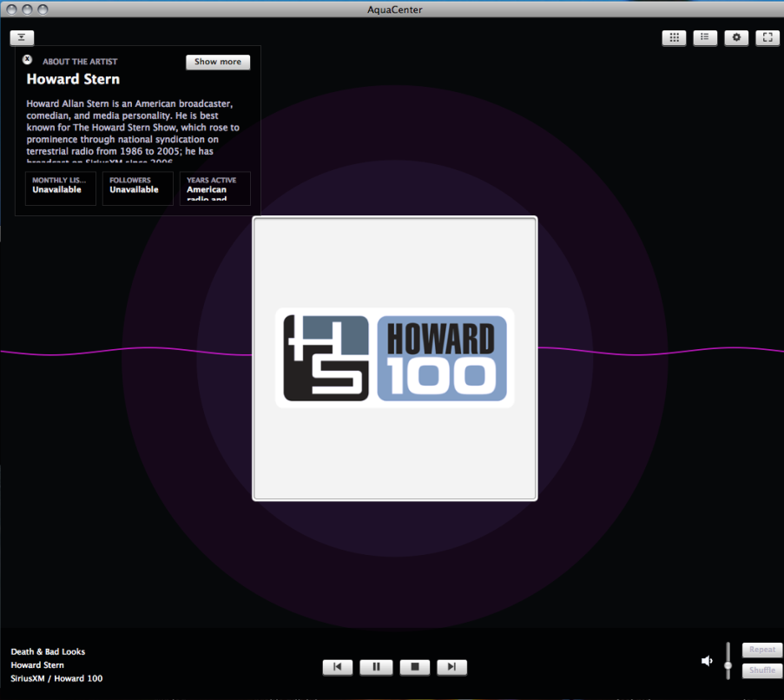Zoom the AquaCenter window
The width and height of the screenshot is (784, 700).
coord(43,10)
